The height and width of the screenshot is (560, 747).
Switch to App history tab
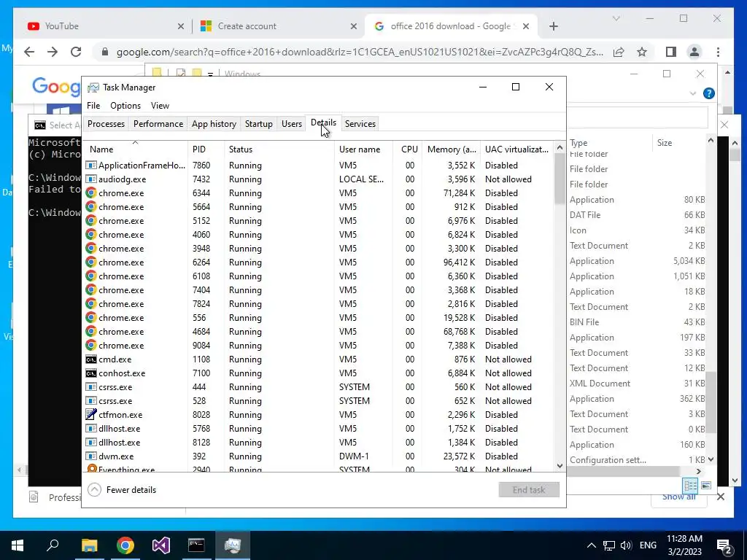[x=214, y=124]
